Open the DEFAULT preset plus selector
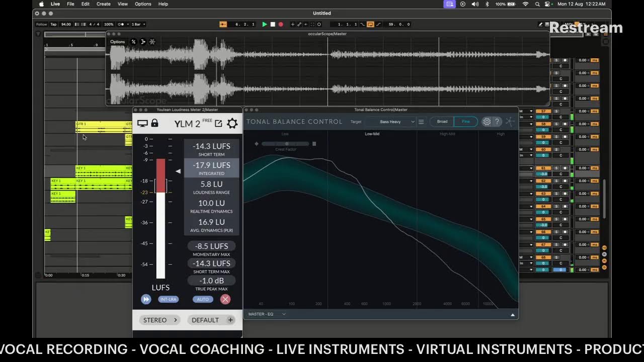Image resolution: width=644 pixels, height=362 pixels. [211, 320]
